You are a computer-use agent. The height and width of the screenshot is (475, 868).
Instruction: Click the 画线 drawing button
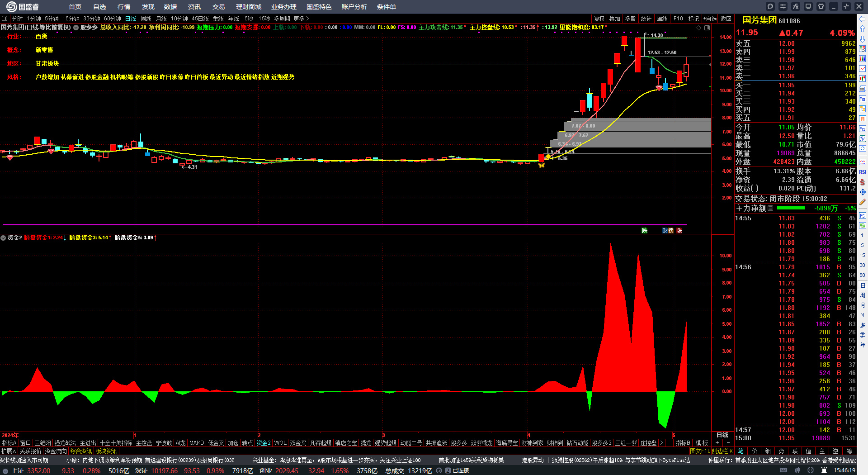point(662,19)
